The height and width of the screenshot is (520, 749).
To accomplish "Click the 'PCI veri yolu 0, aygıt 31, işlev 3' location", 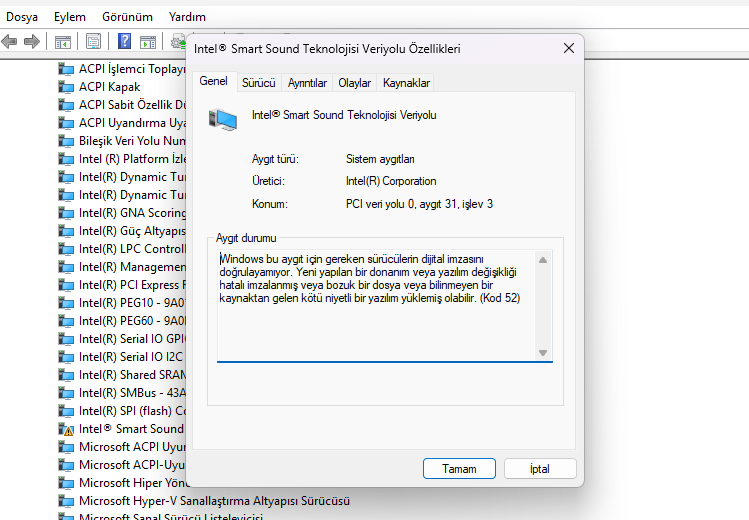I will click(419, 204).
